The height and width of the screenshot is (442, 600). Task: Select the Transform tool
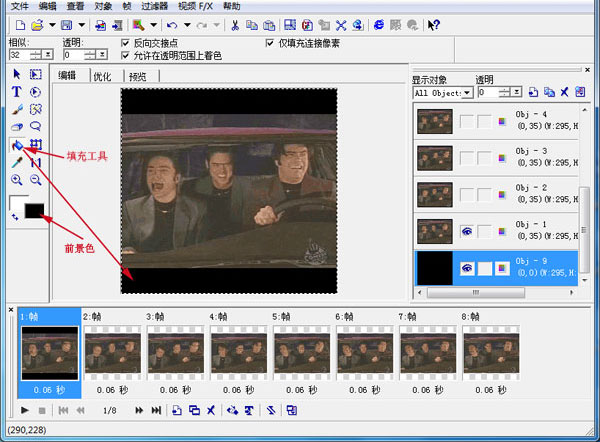tap(36, 144)
